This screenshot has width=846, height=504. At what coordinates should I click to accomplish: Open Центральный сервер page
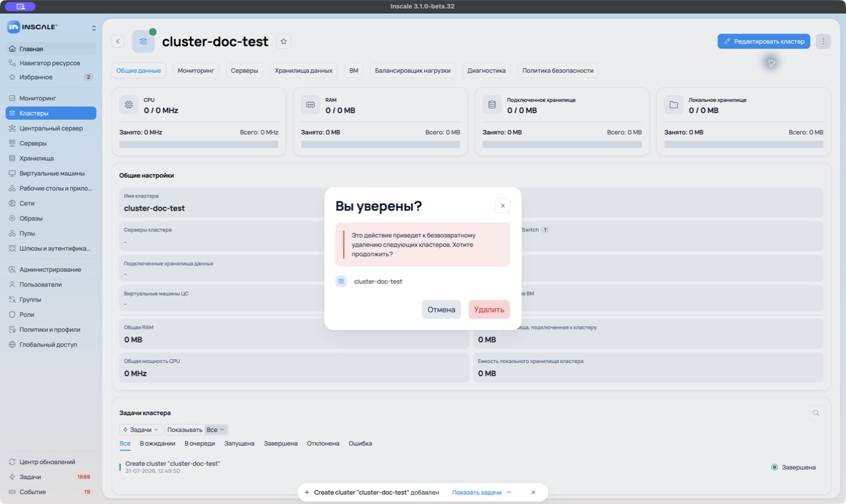[x=51, y=129]
